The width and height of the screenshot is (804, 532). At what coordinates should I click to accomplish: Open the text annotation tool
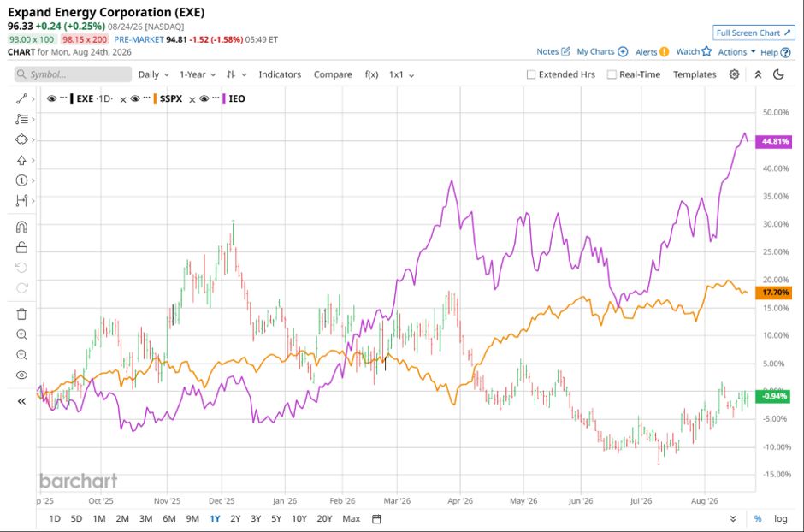tap(21, 119)
